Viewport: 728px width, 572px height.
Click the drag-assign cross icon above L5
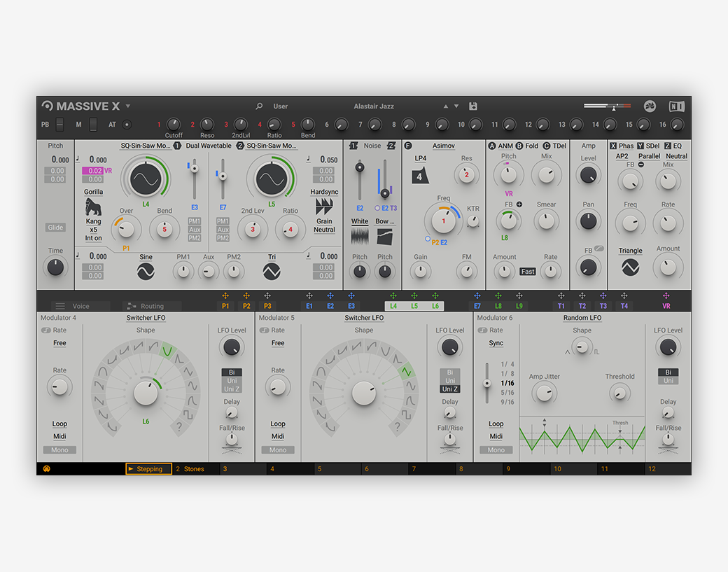pos(414,295)
